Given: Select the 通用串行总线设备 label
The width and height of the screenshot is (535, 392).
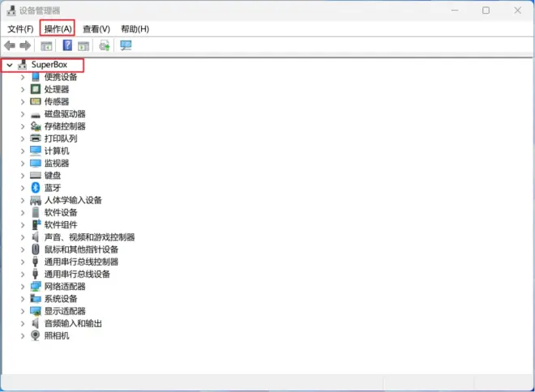Looking at the screenshot, I should click(77, 274).
